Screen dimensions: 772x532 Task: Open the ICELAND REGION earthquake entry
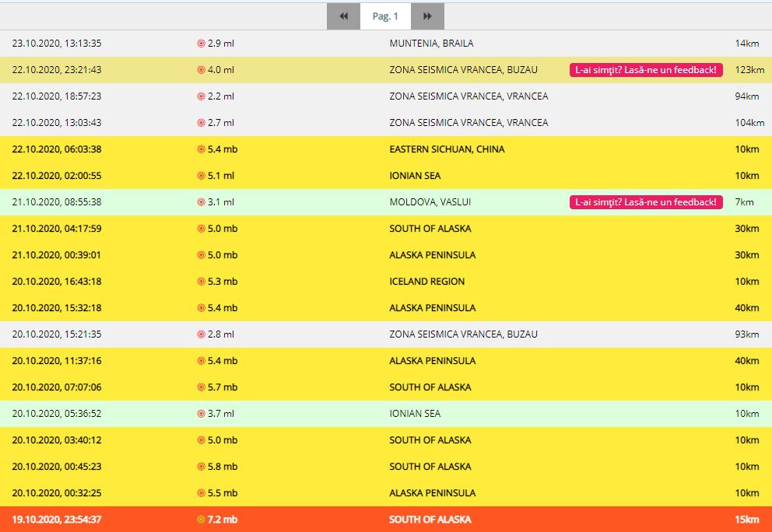coord(426,282)
